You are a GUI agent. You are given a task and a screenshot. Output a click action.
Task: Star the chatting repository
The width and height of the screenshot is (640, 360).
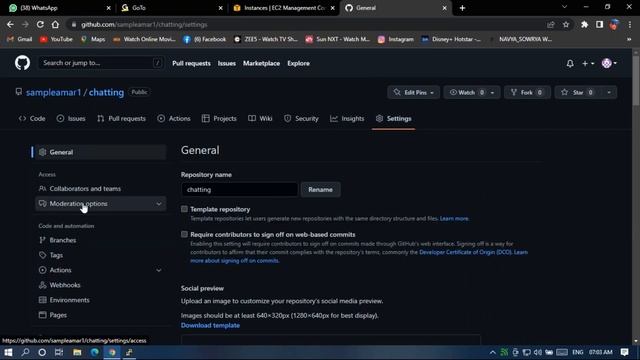click(578, 92)
